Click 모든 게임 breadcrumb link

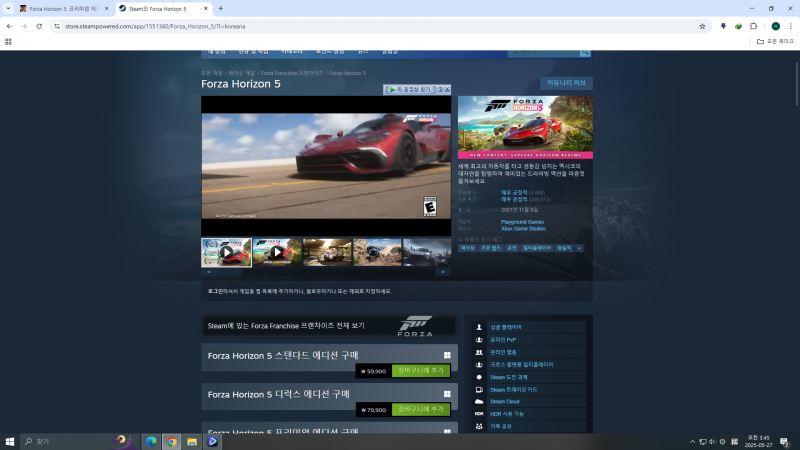[x=212, y=73]
